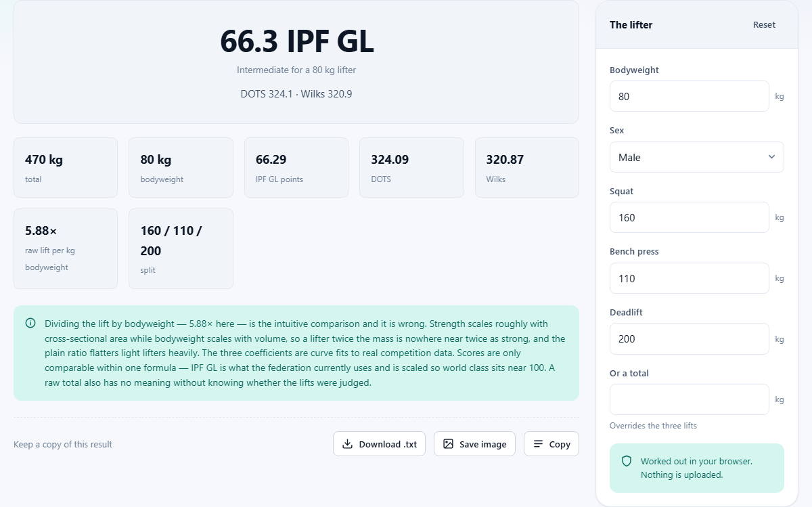
Task: Click the lines icon in the Copy button
Action: (538, 444)
